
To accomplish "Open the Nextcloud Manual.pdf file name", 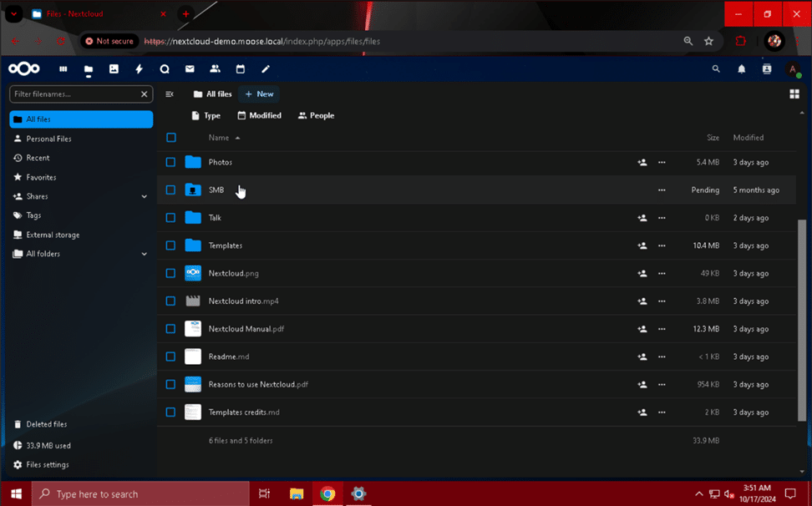I will click(x=246, y=329).
